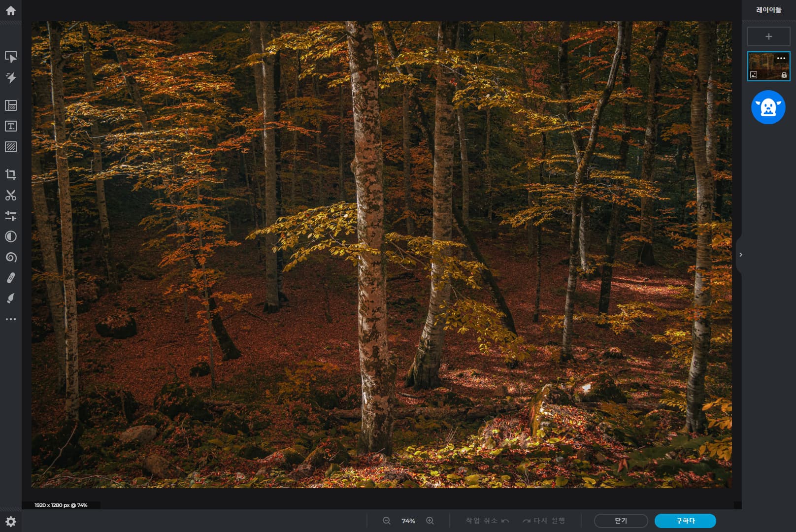The height and width of the screenshot is (532, 796).
Task: Open the blue mascot assistant button
Action: point(768,107)
